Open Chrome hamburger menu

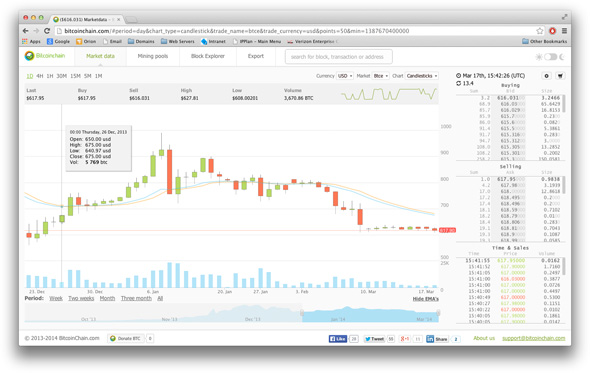coord(564,31)
